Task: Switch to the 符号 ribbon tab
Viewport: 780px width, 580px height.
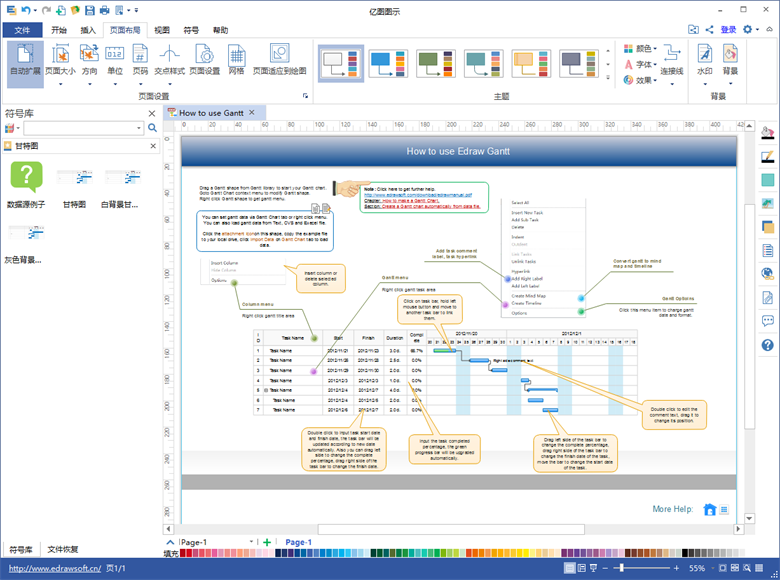Action: 191,30
